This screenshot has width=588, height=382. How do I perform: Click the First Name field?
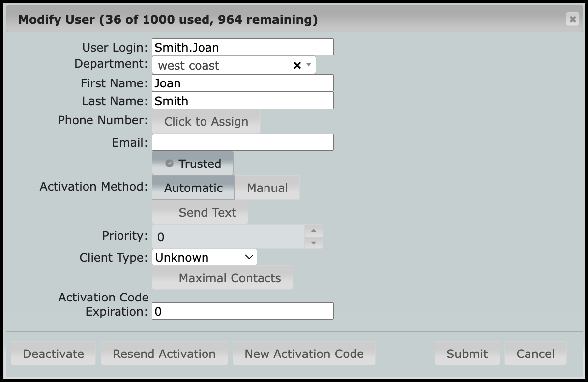tap(242, 83)
